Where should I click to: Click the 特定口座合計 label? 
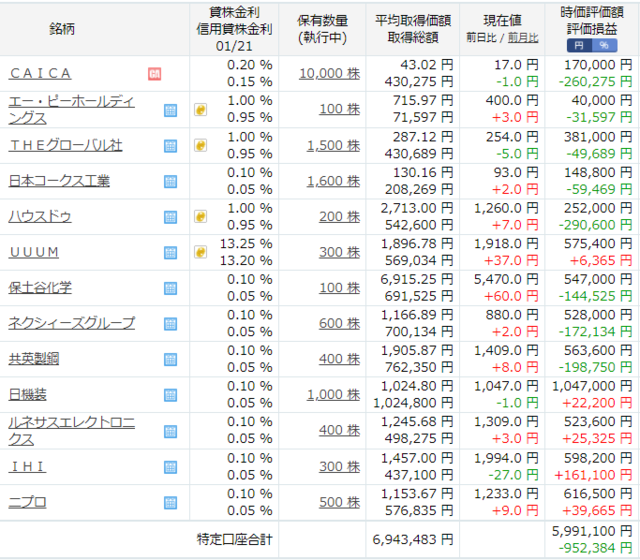pos(234,540)
